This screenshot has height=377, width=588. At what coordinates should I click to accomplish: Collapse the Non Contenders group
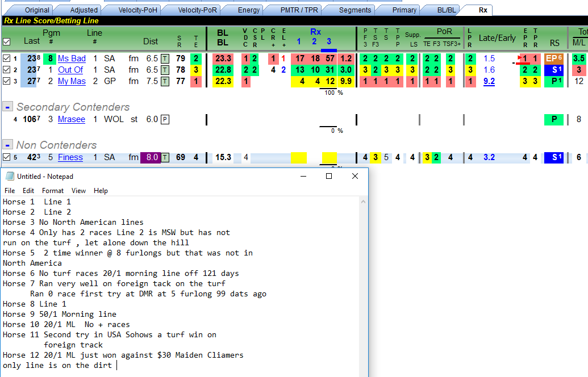point(7,145)
